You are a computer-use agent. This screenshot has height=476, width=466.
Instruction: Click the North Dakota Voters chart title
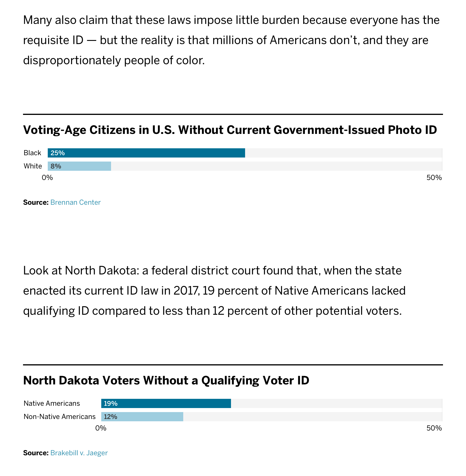[166, 380]
